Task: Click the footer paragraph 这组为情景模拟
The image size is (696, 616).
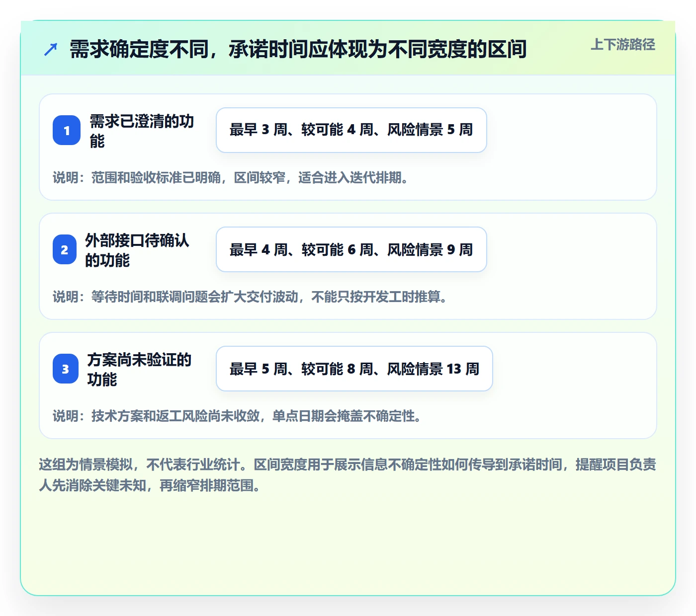Action: pos(348,474)
